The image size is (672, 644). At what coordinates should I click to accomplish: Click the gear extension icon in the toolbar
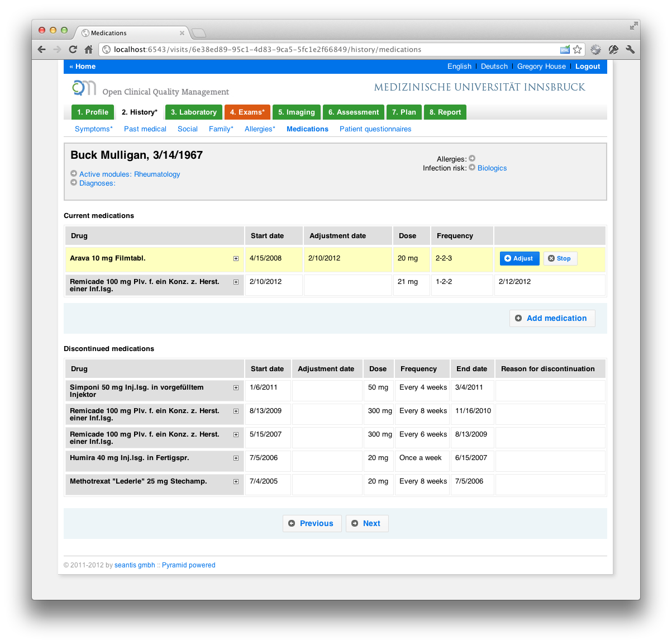coord(596,49)
